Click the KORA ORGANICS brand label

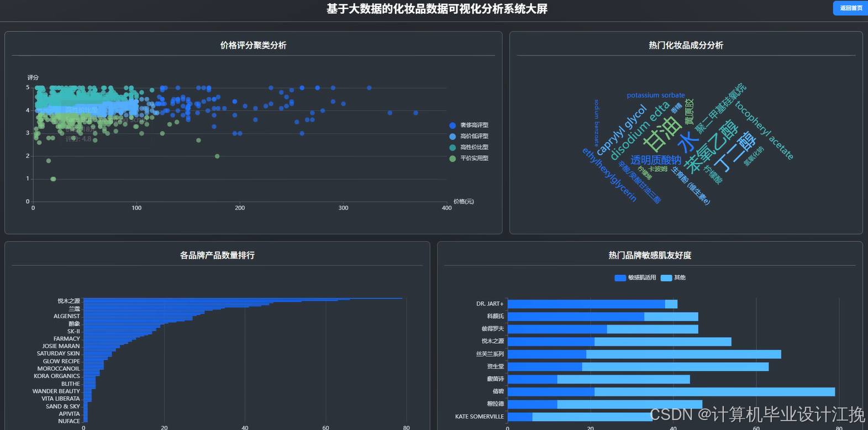57,376
